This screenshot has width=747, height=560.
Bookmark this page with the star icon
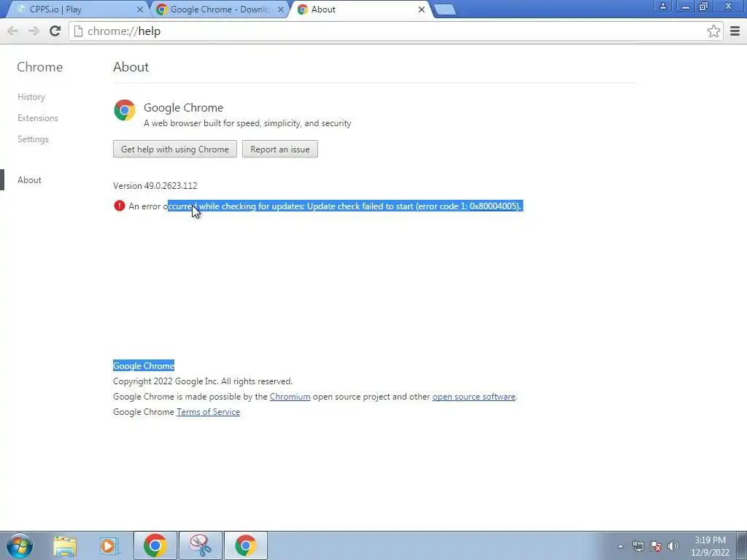(713, 31)
